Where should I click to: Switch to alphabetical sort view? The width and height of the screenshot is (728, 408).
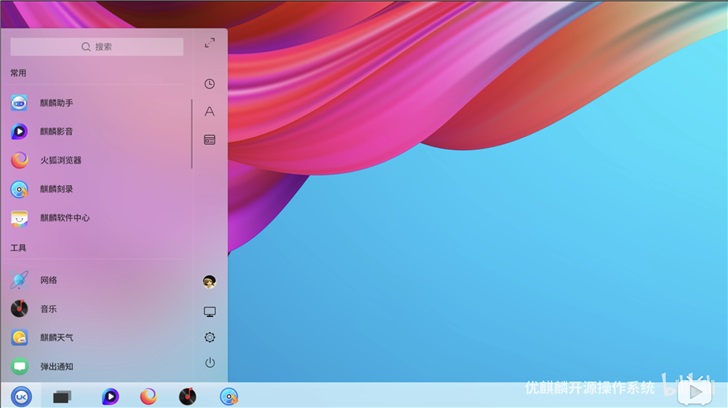point(209,112)
